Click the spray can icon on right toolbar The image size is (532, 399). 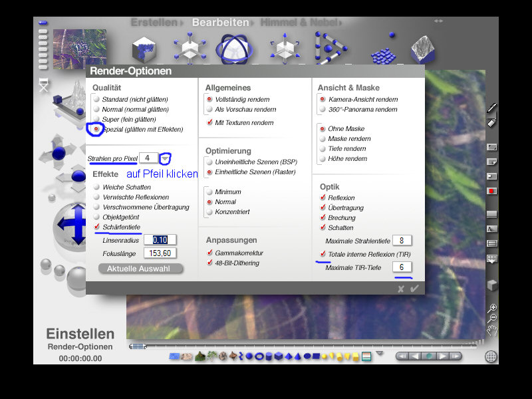coord(491,122)
